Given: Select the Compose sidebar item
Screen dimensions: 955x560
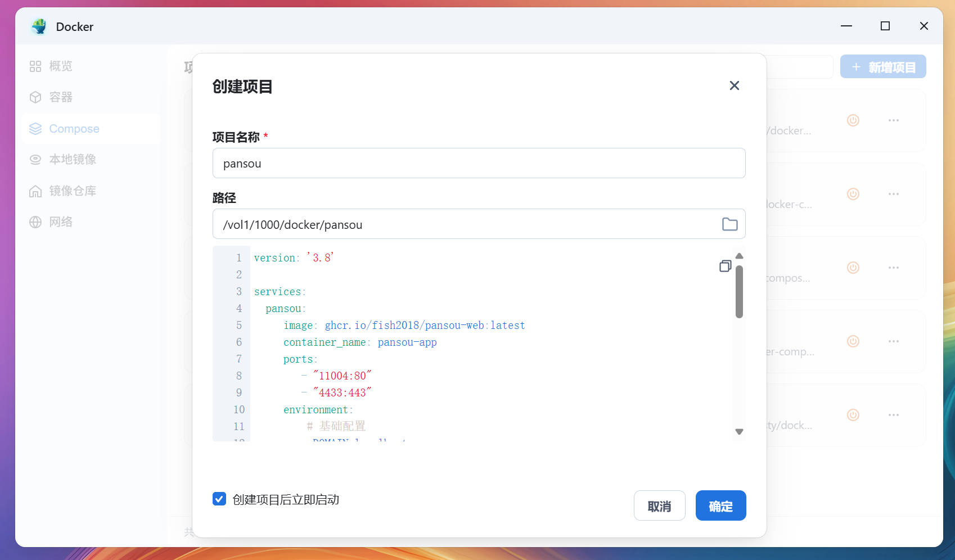Looking at the screenshot, I should click(x=74, y=129).
